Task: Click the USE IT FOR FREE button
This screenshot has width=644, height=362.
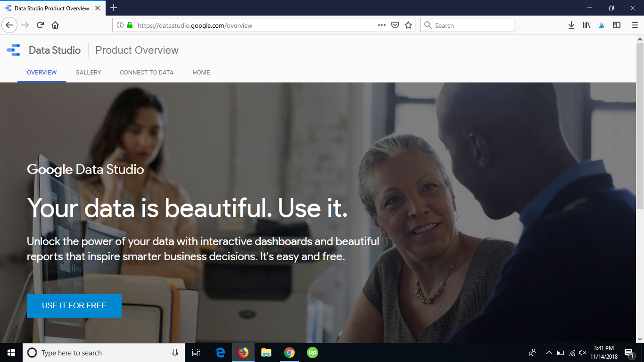Action: [x=74, y=305]
